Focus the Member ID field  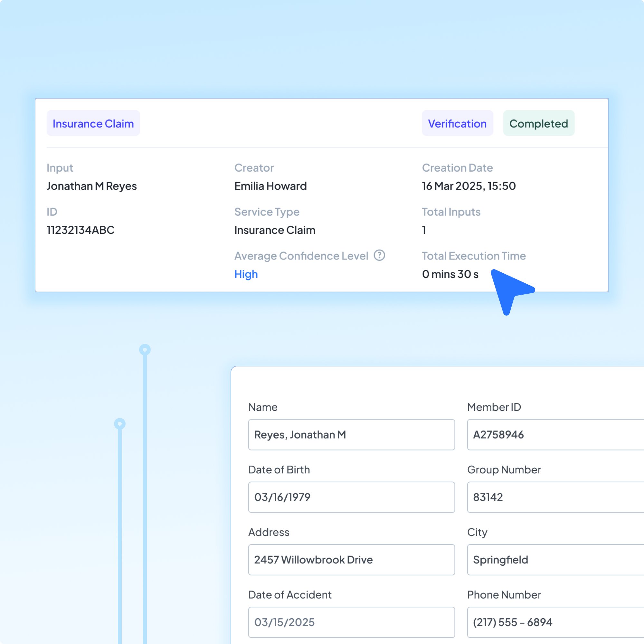click(x=555, y=434)
